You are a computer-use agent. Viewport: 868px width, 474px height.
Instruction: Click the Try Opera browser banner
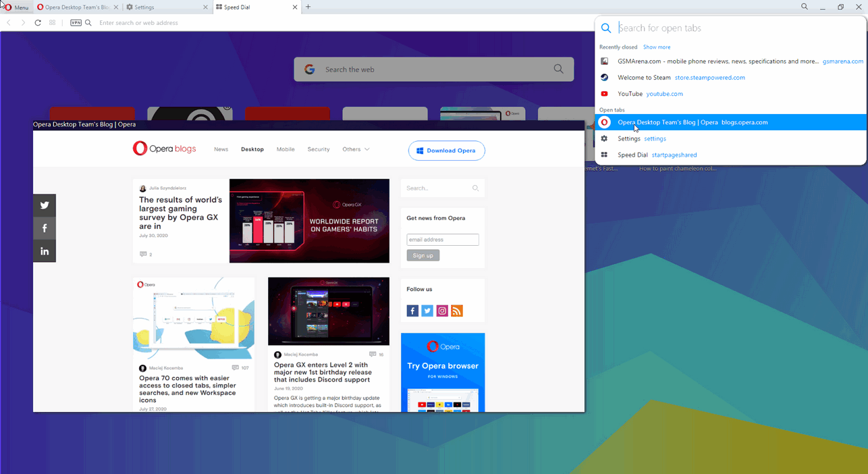coord(443,372)
